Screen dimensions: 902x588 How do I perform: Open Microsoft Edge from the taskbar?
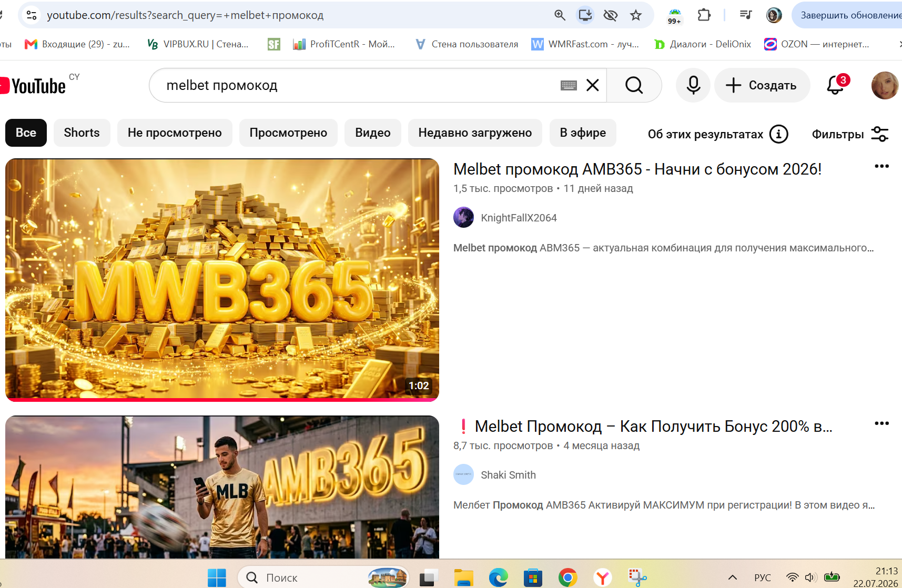[499, 578]
